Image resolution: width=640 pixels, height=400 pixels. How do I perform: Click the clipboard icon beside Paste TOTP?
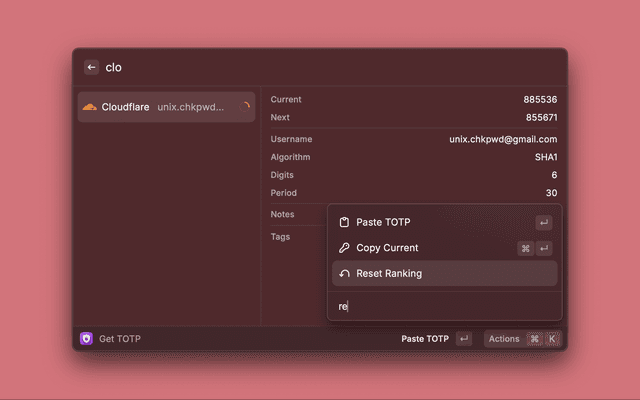[x=344, y=222]
